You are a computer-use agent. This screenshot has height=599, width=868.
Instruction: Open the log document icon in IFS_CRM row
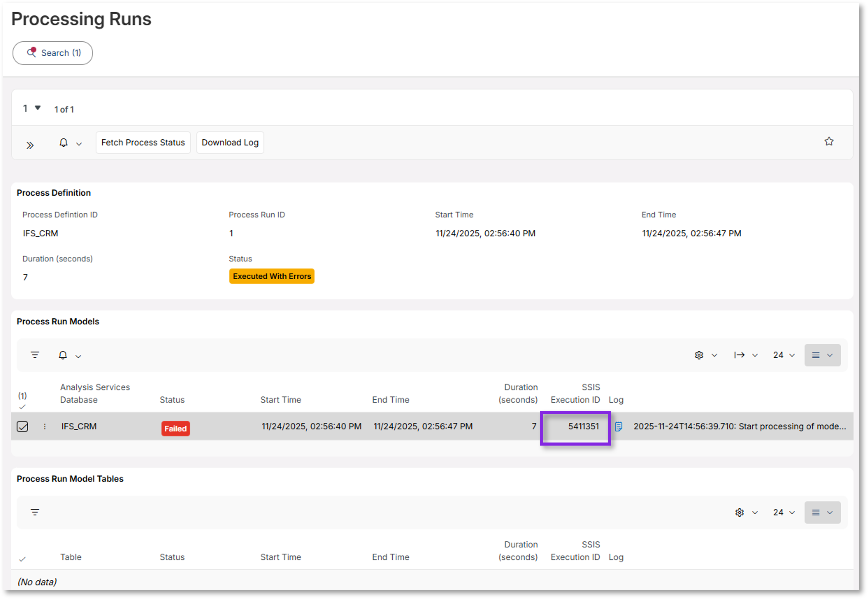pyautogui.click(x=618, y=427)
